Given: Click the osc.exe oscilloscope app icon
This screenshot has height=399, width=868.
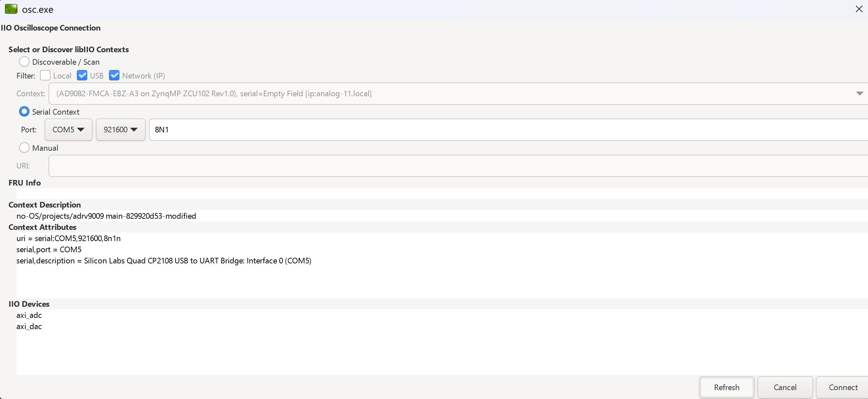Looking at the screenshot, I should click(x=11, y=9).
